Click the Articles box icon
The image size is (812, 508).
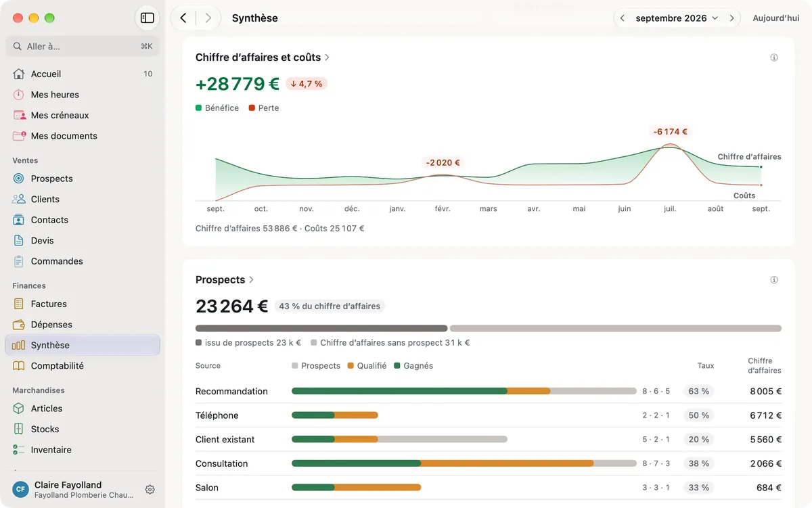(19, 409)
